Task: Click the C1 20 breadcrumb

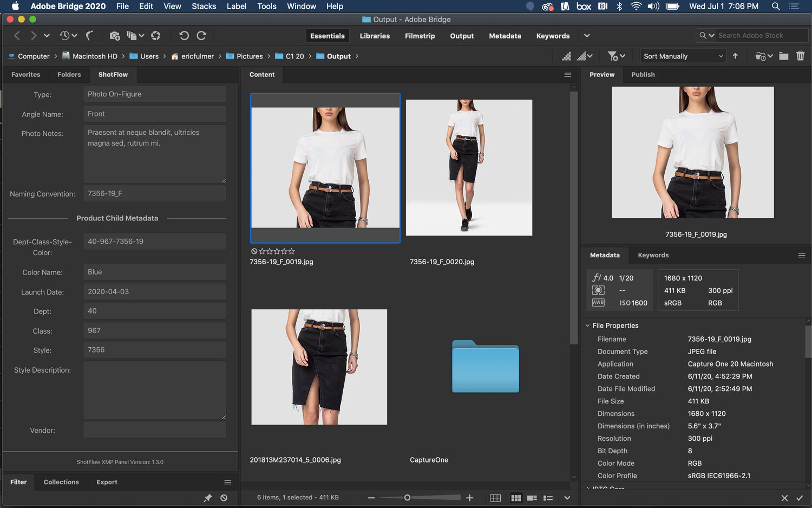Action: click(x=290, y=56)
